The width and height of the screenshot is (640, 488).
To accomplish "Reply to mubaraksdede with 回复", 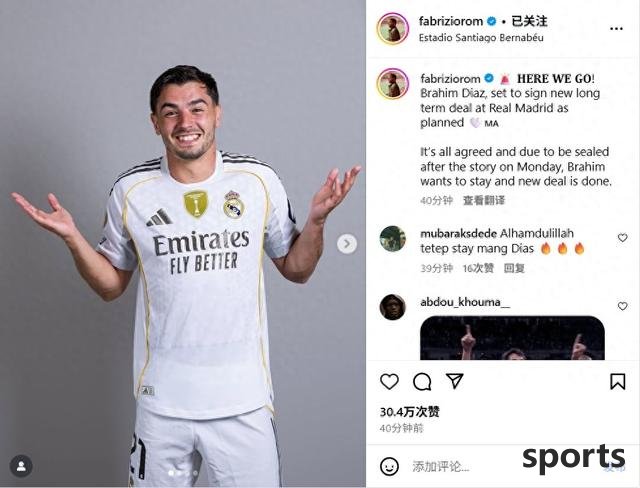I will click(x=514, y=268).
